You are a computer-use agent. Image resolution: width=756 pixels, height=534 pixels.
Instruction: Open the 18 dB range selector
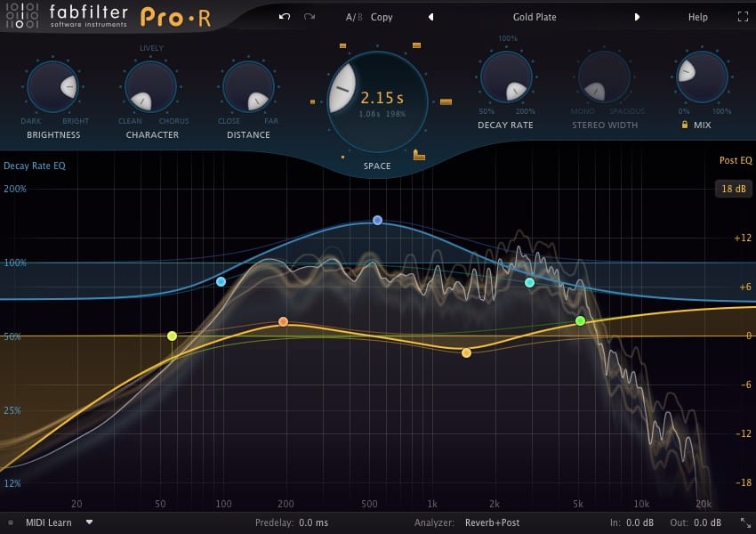[734, 189]
